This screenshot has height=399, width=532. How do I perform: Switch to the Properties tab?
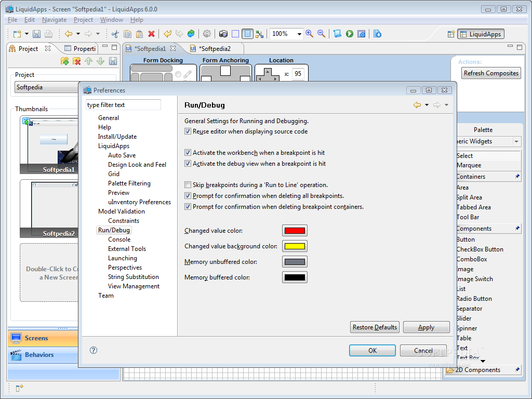coord(80,48)
